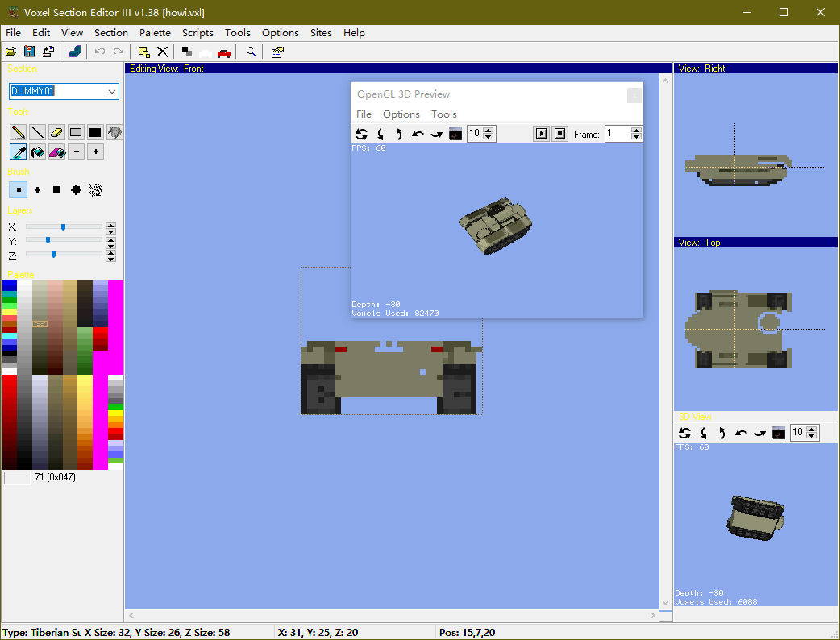Click the grayed Undo arrow

pos(100,52)
